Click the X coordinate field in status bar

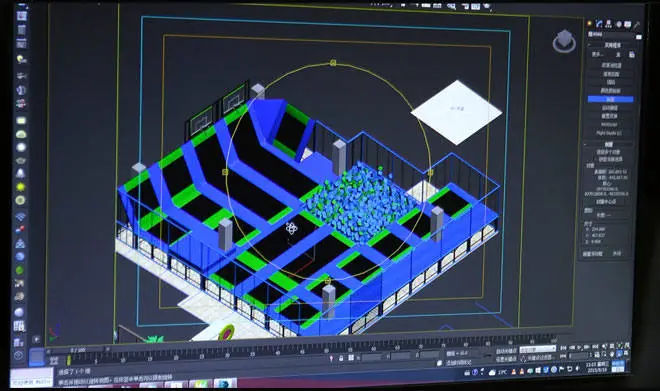(x=372, y=357)
